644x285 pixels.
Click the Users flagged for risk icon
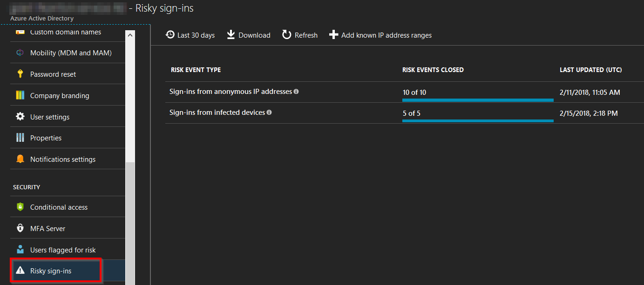(20, 250)
